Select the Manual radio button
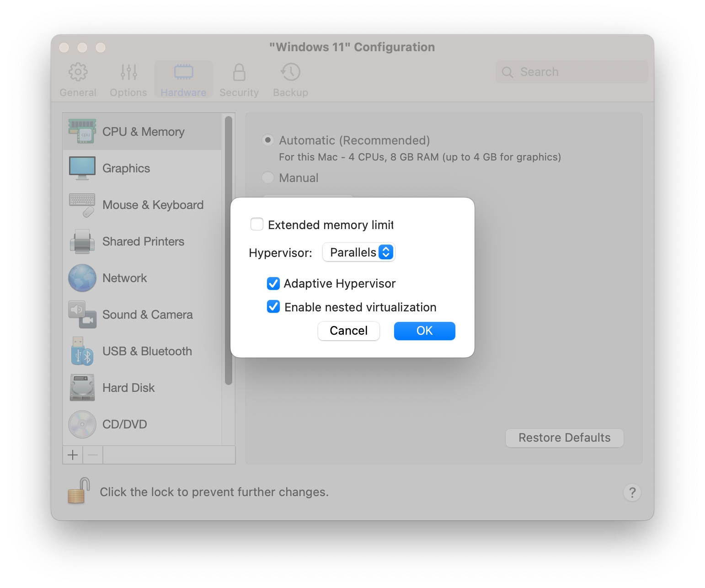 click(x=268, y=177)
